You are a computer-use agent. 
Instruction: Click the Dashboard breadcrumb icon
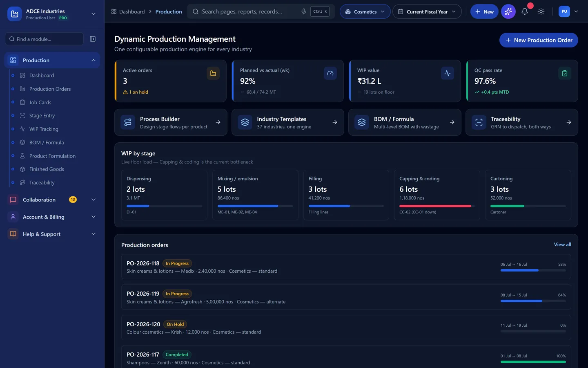[x=114, y=11]
